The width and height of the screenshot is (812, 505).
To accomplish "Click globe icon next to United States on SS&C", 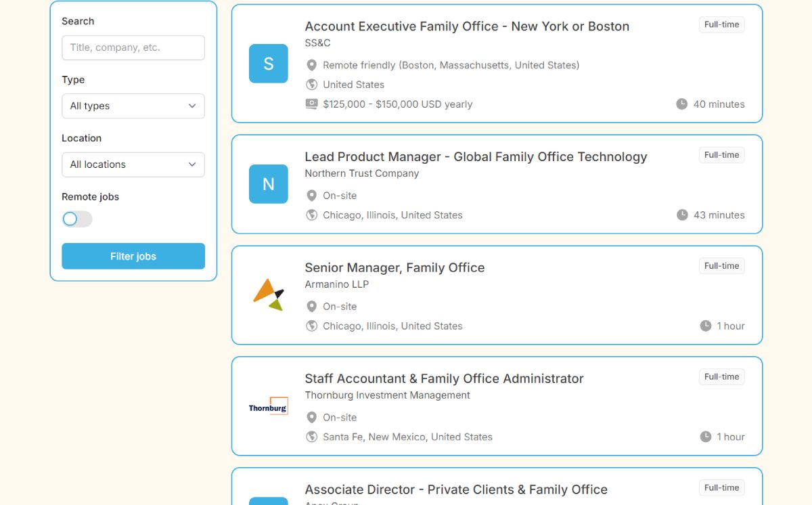I will [x=311, y=85].
